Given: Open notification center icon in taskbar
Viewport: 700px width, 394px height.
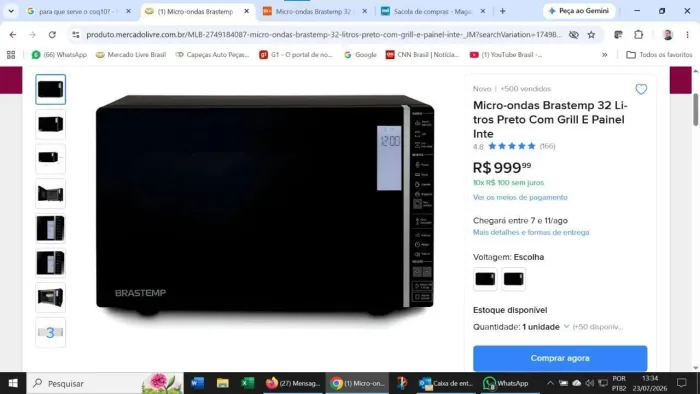Looking at the screenshot, I should (681, 383).
